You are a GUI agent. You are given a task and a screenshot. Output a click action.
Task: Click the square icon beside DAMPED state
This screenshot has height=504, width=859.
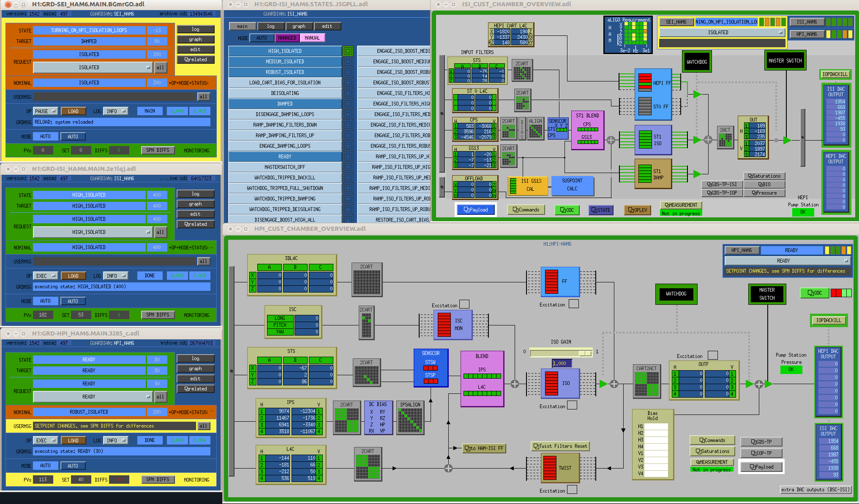pos(348,104)
